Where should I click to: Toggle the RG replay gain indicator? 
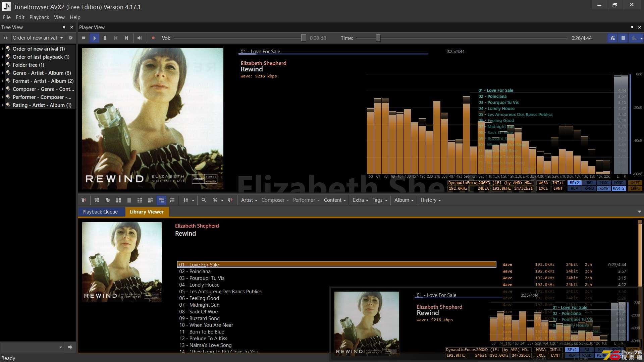[589, 183]
